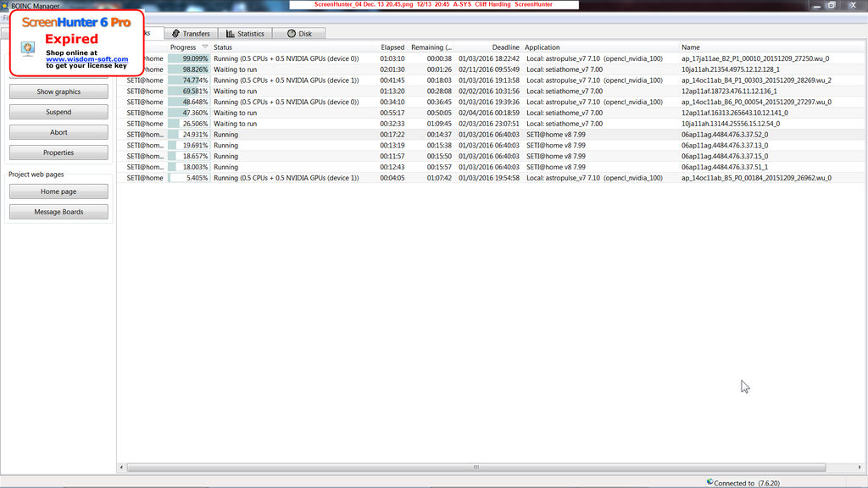868x488 pixels.
Task: Select task 06ap11ag.4484.476.3.37.52_0
Action: (x=725, y=135)
